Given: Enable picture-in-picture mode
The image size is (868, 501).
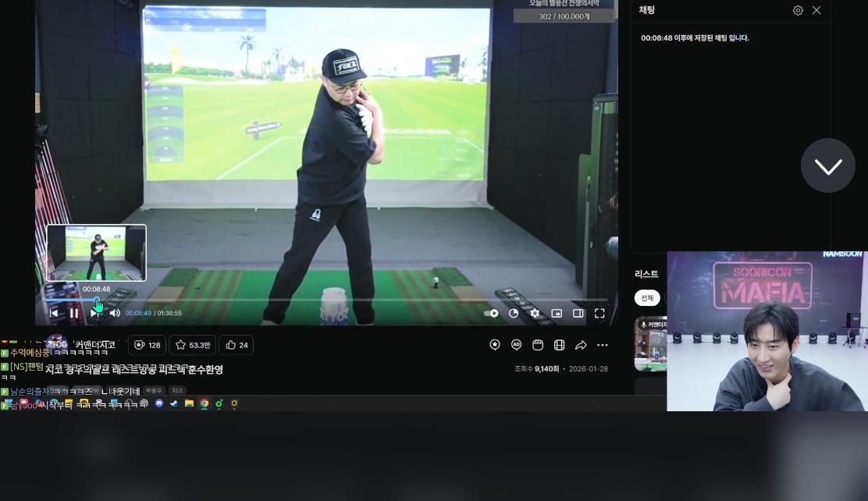Looking at the screenshot, I should [x=557, y=313].
